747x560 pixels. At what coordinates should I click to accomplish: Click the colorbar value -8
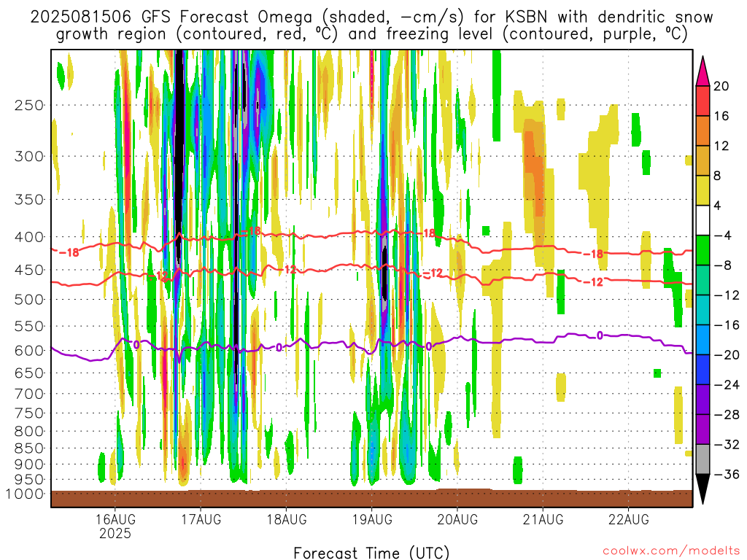click(722, 265)
